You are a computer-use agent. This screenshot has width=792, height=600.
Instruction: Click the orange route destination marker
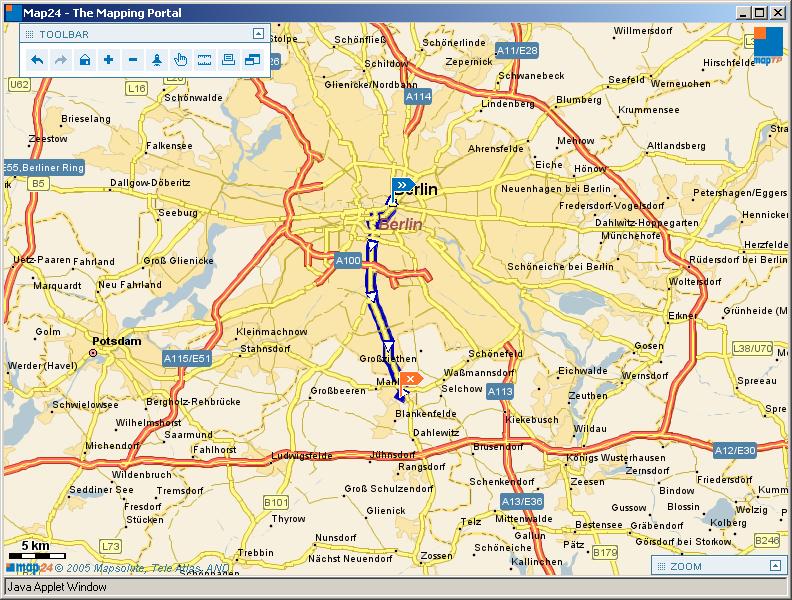tap(410, 379)
